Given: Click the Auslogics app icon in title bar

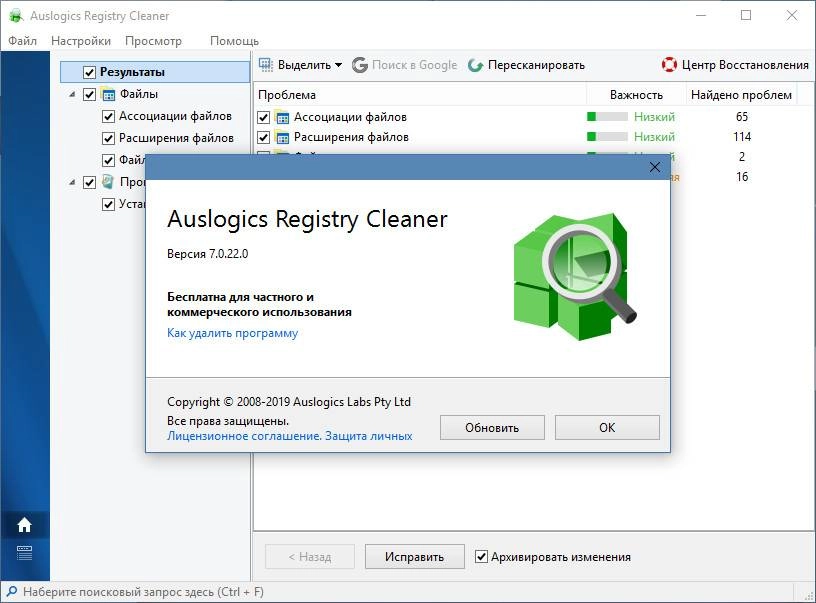Looking at the screenshot, I should [16, 16].
